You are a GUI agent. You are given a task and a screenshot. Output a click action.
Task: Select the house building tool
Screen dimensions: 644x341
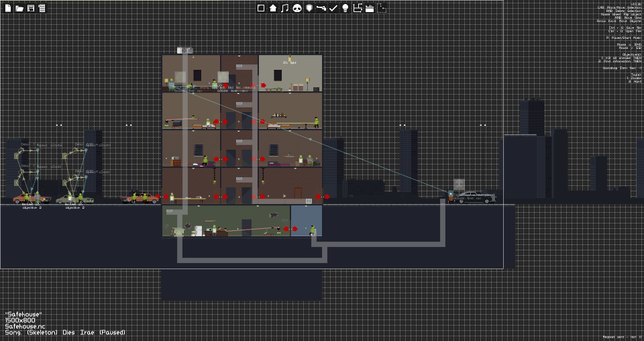[273, 8]
